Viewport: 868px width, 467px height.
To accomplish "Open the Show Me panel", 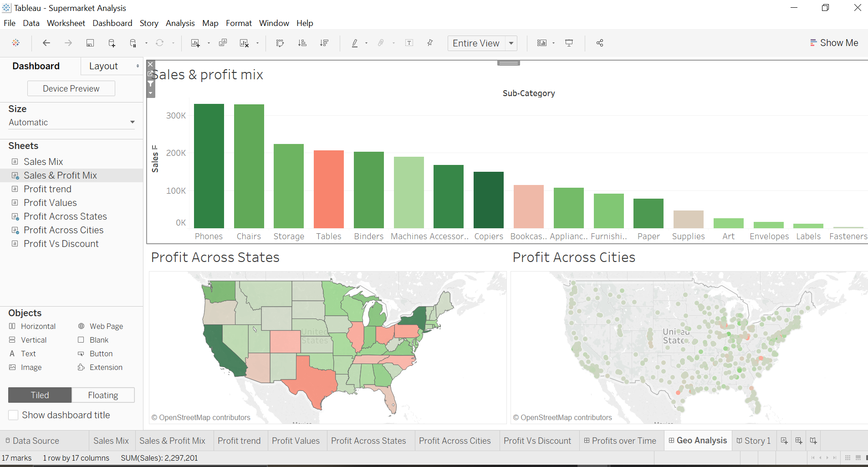I will pyautogui.click(x=834, y=42).
